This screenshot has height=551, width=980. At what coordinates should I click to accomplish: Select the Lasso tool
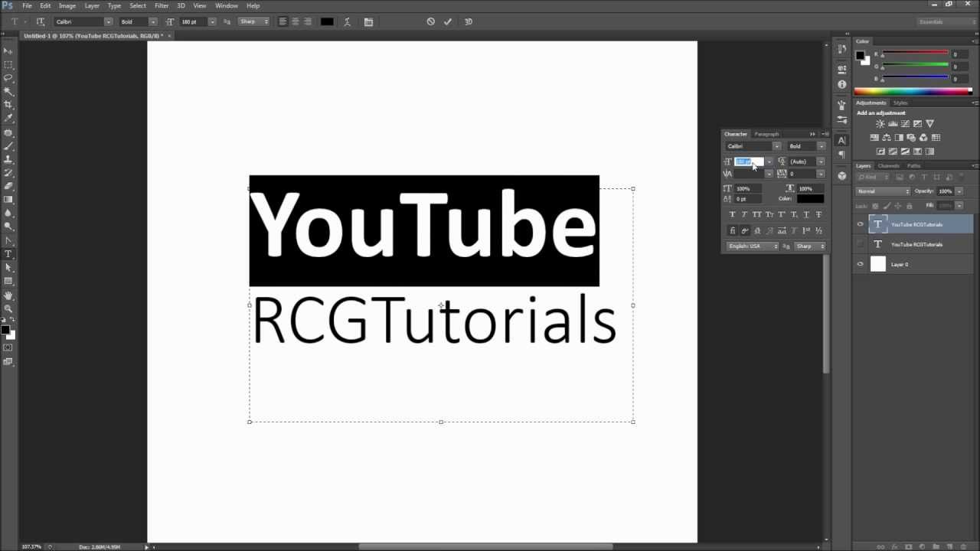click(8, 78)
